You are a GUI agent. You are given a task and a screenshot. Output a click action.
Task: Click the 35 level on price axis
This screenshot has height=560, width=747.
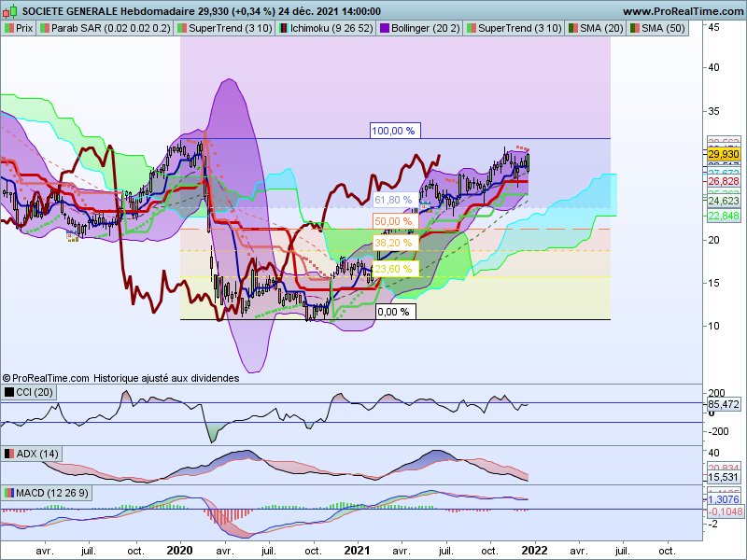[713, 111]
